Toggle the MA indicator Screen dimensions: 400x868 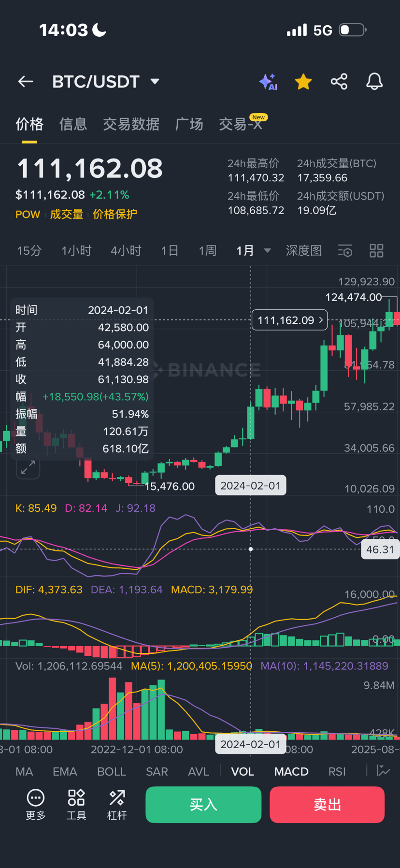coord(24,771)
